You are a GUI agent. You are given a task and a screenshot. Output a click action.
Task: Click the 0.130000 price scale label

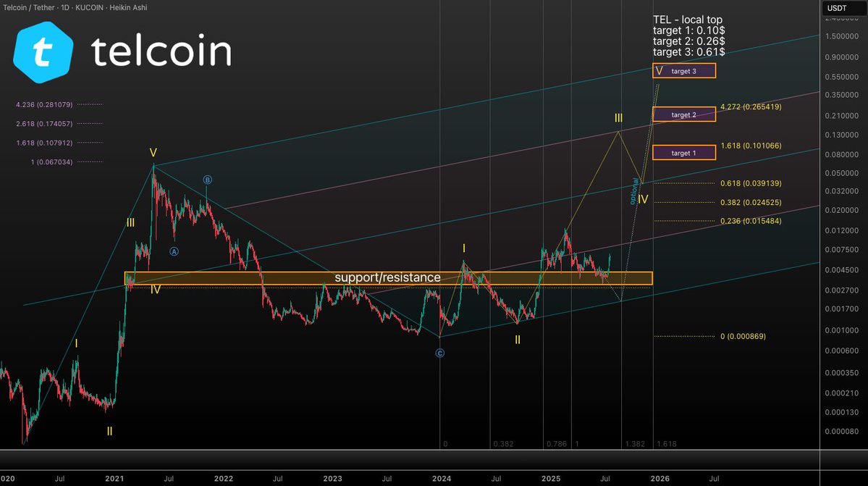tap(841, 135)
